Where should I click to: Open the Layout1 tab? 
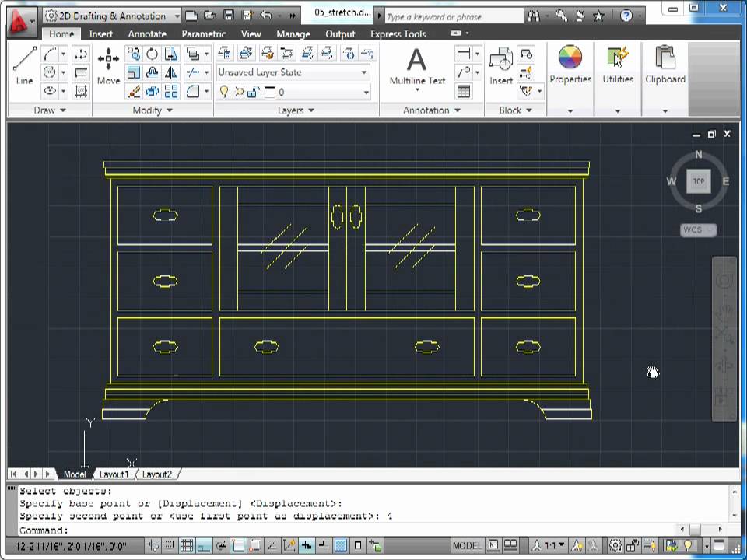click(x=114, y=474)
